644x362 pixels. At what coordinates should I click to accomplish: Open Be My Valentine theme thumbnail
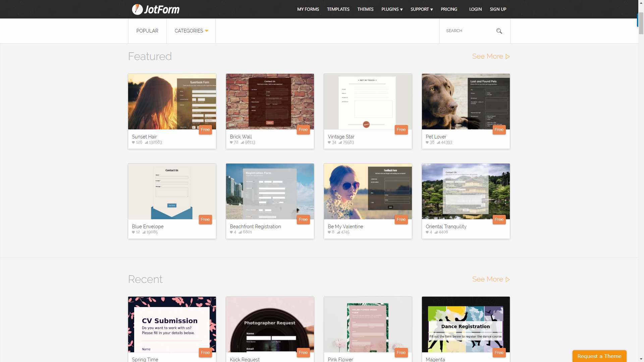[x=368, y=191]
